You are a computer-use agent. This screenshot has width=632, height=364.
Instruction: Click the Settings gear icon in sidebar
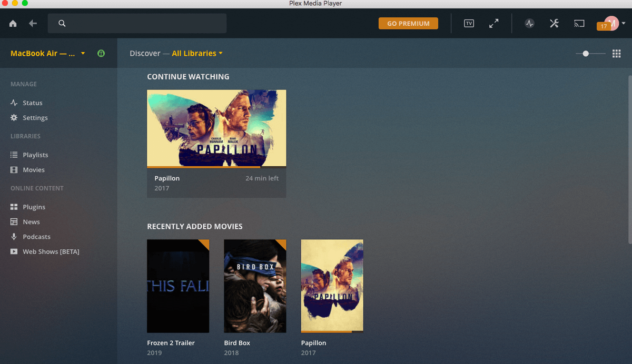click(x=14, y=118)
